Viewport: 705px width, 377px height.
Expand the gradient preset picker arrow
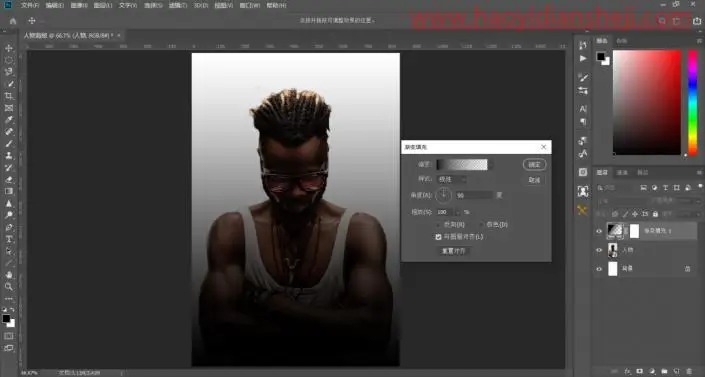[491, 165]
